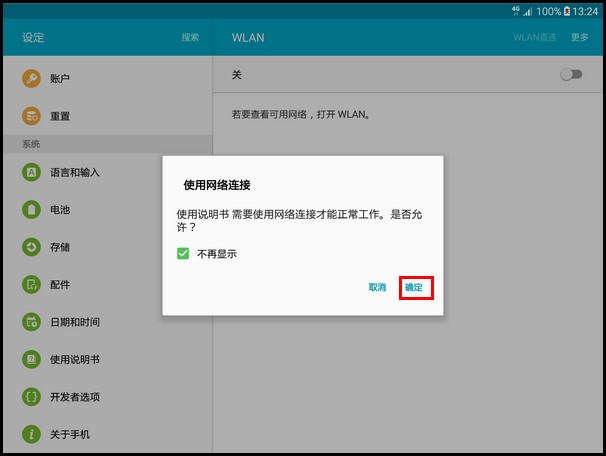Tap the 关于手机 info icon
This screenshot has width=606, height=456.
(31, 434)
